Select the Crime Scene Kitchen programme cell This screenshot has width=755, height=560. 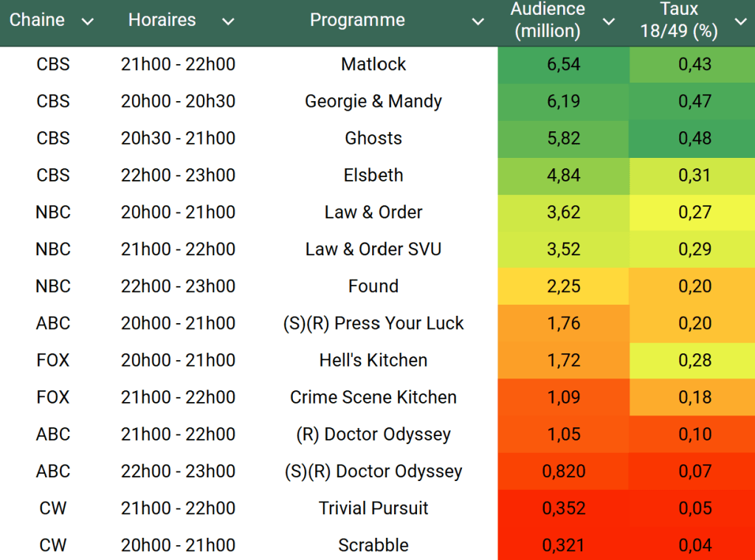(373, 397)
